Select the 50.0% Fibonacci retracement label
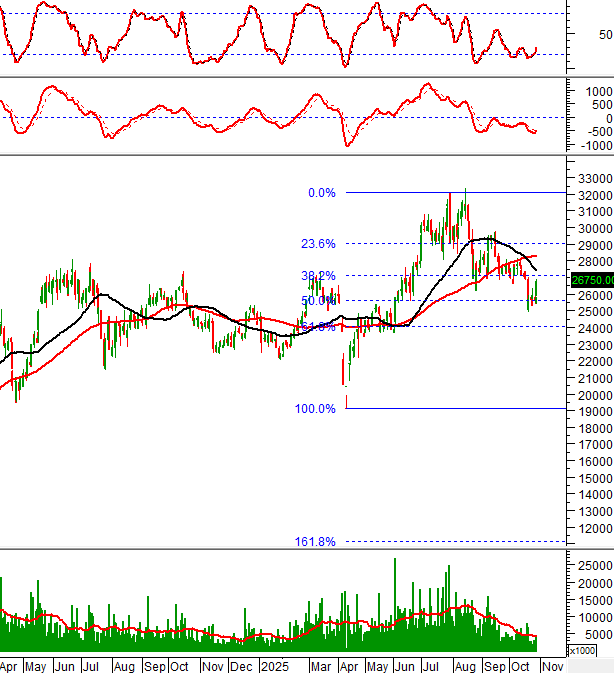Viewport: 614px width, 673px height. click(x=317, y=301)
